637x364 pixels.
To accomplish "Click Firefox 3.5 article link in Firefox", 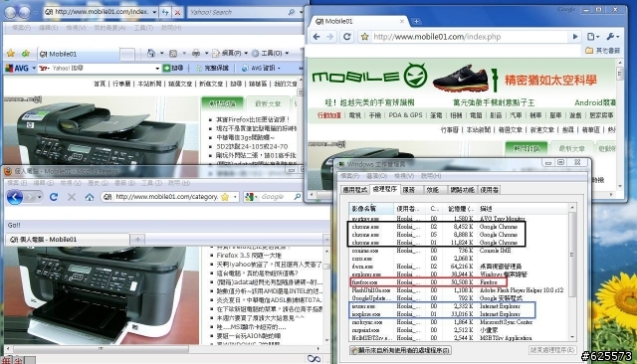I will (x=249, y=256).
